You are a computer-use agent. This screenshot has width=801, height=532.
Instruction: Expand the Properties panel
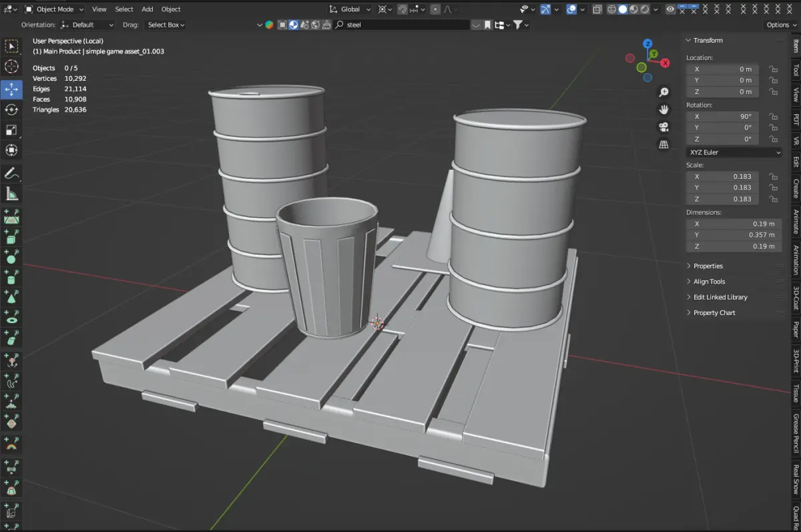pos(708,266)
